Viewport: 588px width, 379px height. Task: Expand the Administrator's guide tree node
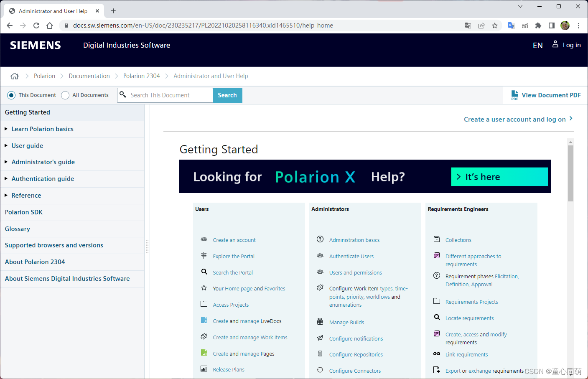point(6,162)
